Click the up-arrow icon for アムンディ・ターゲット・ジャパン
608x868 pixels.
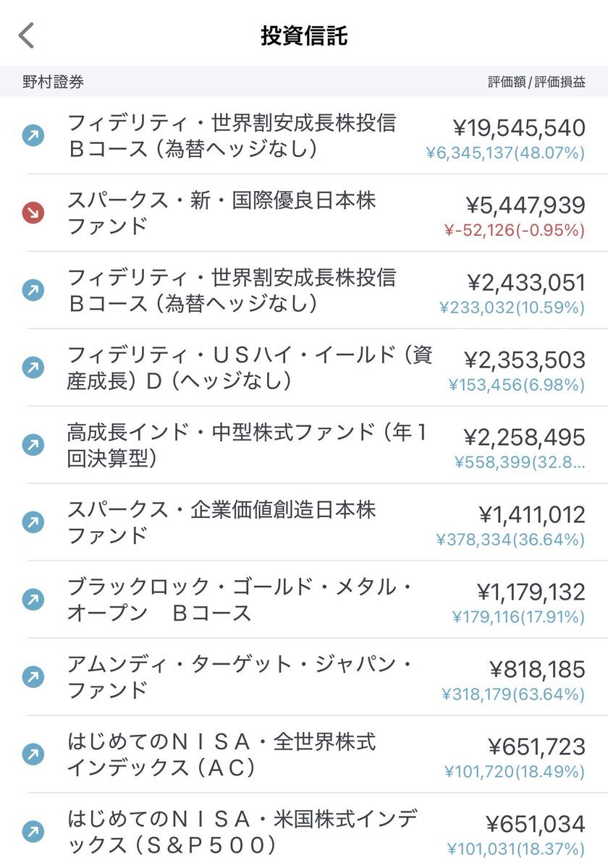pos(33,677)
